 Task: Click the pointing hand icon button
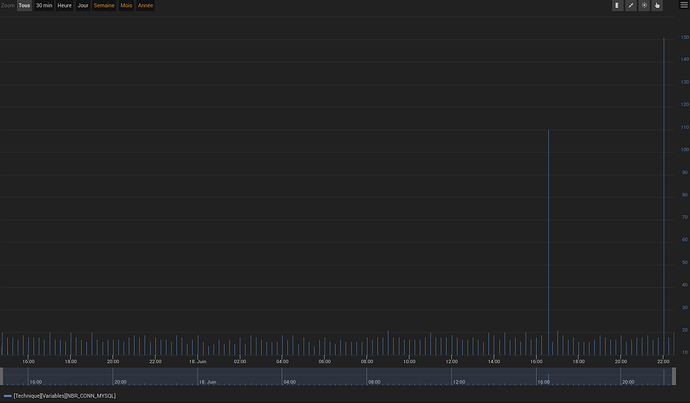(657, 5)
